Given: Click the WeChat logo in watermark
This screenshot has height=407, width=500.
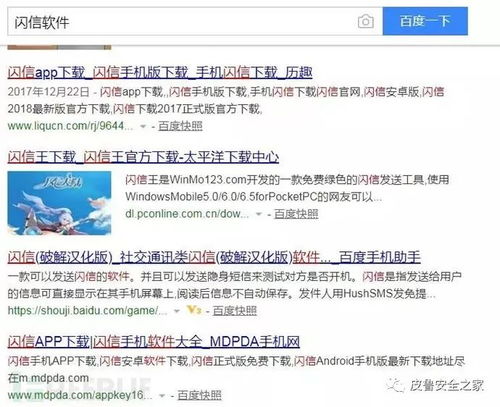Looking at the screenshot, I should click(x=395, y=386).
